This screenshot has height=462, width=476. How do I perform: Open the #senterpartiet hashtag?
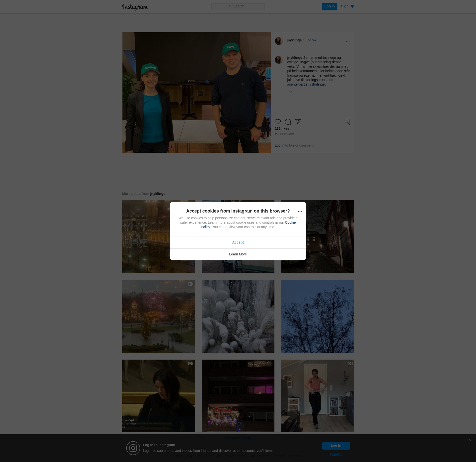tap(298, 84)
